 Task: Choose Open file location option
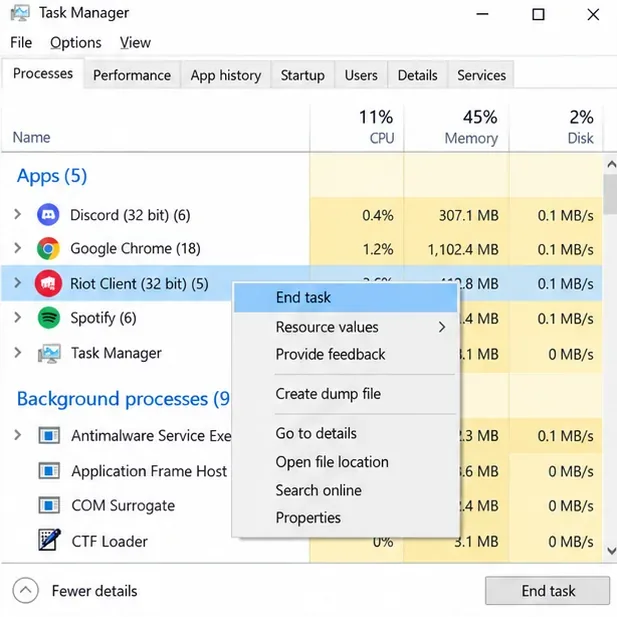tap(345, 462)
